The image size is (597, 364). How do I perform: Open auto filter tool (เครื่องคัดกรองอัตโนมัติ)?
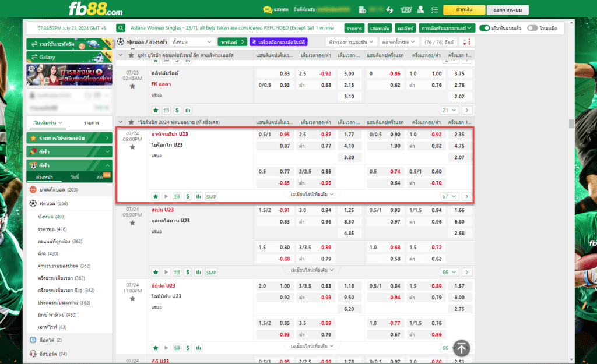click(x=278, y=42)
